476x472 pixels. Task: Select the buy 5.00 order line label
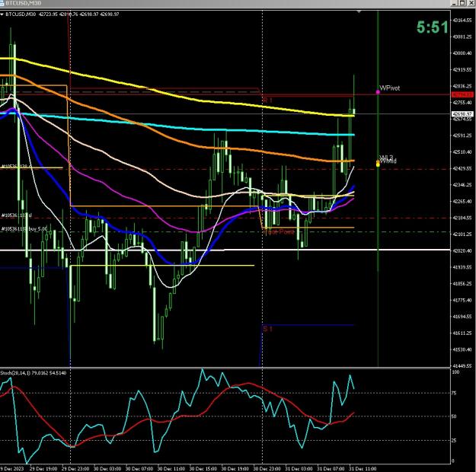click(24, 229)
